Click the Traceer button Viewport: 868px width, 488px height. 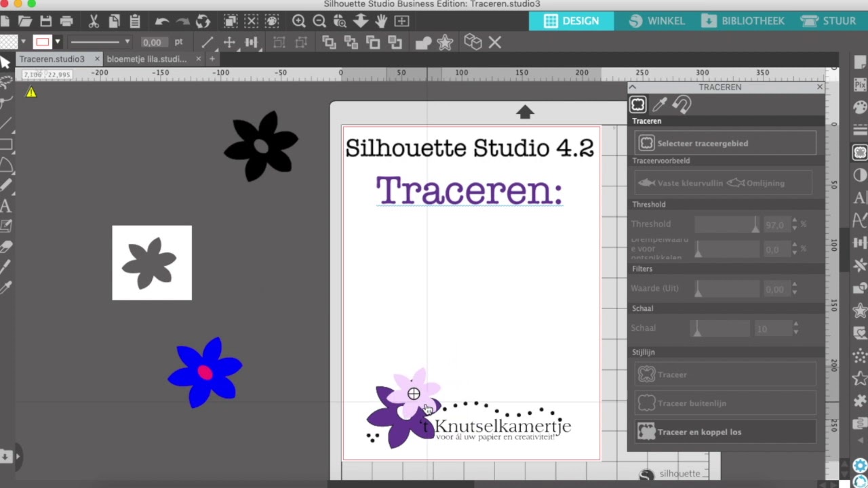726,374
